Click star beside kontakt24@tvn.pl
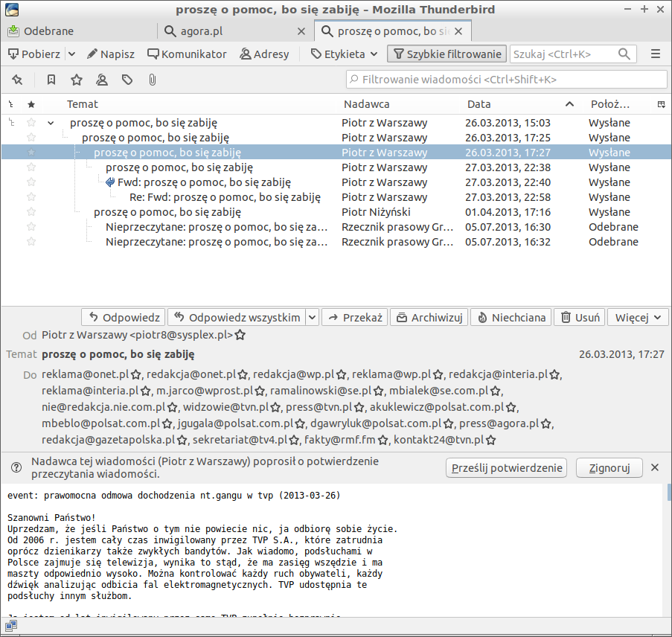 tap(491, 440)
